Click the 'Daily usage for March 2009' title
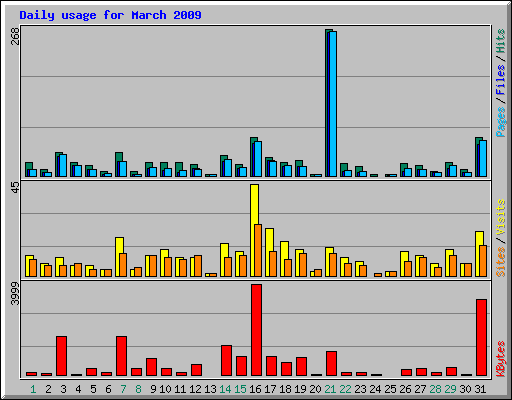Viewport: 512px width, 400px height. point(110,15)
